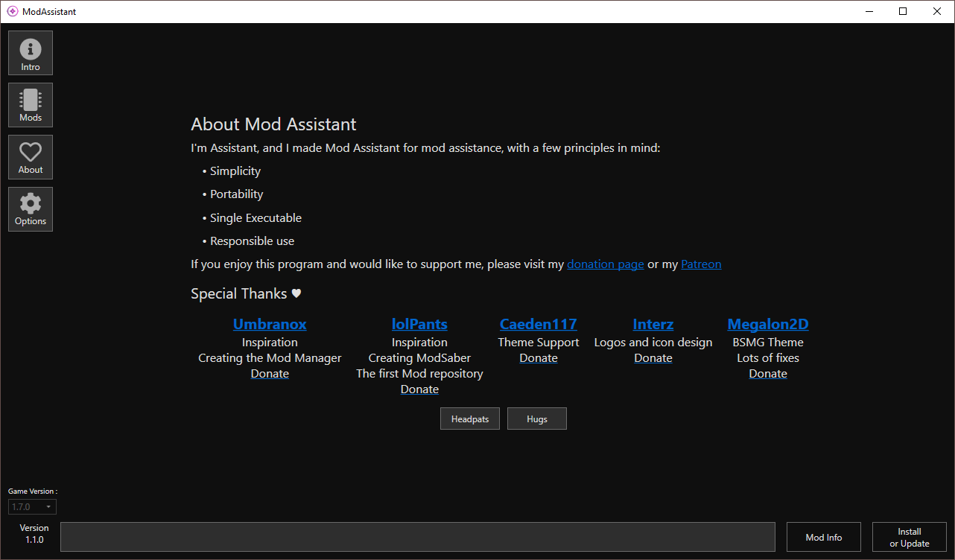Click Install or Update button
955x560 pixels.
coord(910,537)
